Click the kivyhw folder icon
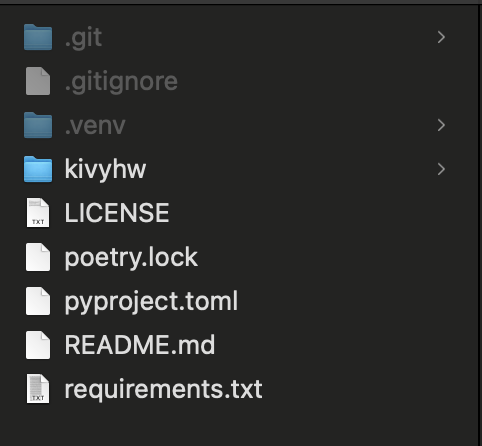 tap(38, 169)
